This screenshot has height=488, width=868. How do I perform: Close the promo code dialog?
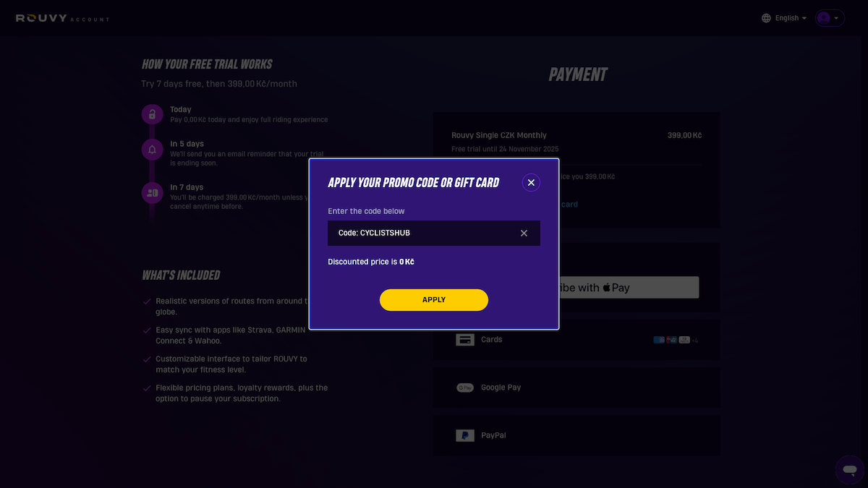tap(531, 182)
